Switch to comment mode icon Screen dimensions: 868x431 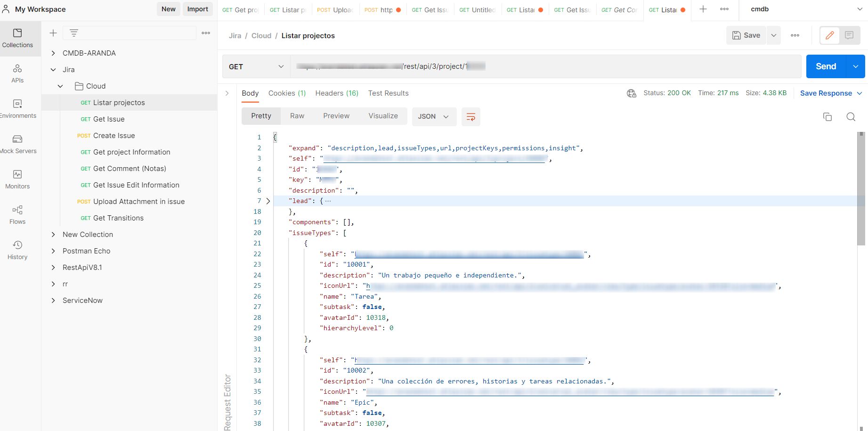849,35
